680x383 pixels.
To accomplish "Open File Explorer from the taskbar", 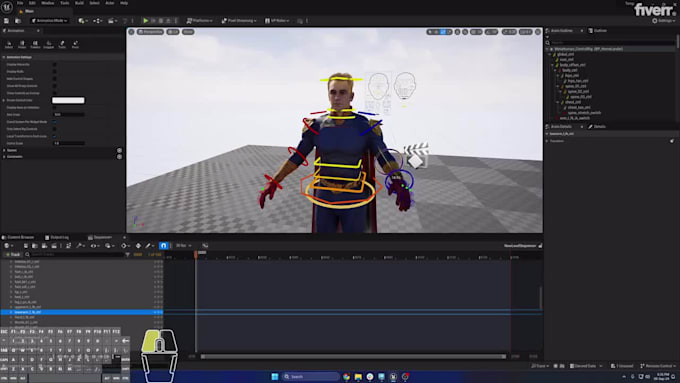I will point(358,376).
